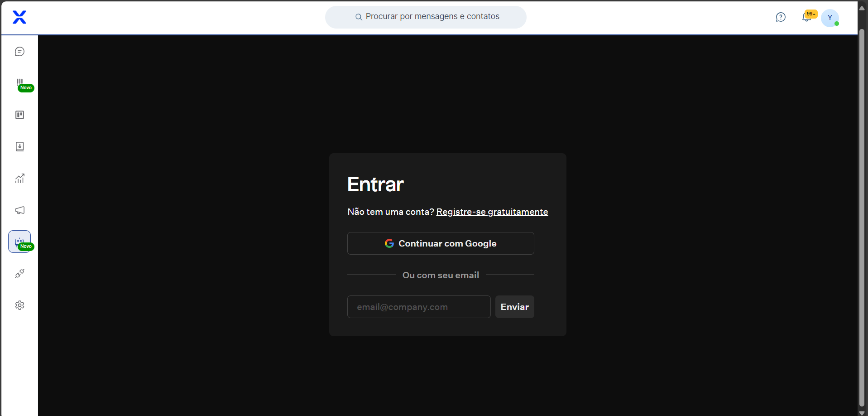Image resolution: width=868 pixels, height=416 pixels.
Task: Click the email@company.com input field
Action: (x=419, y=307)
